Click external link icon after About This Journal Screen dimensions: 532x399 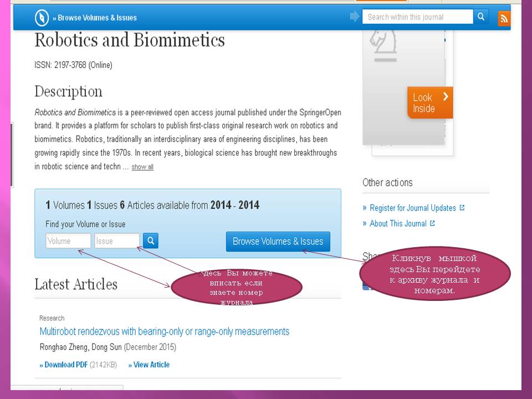tap(432, 223)
